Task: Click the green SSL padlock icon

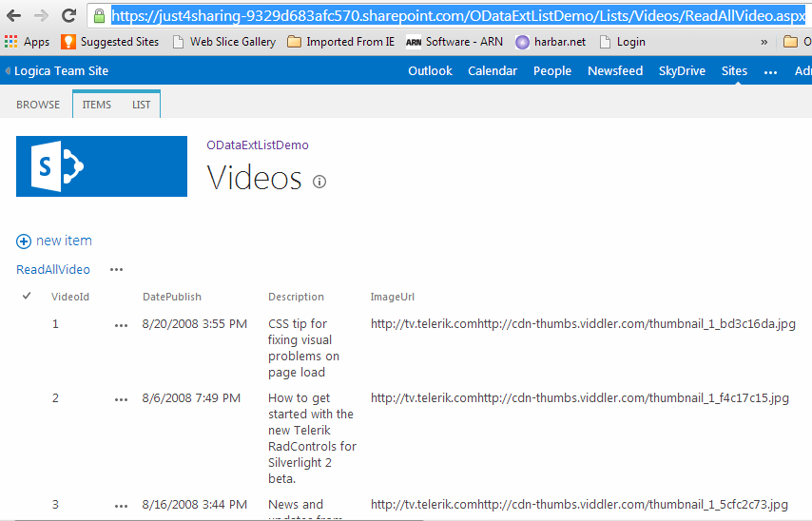Action: click(99, 16)
